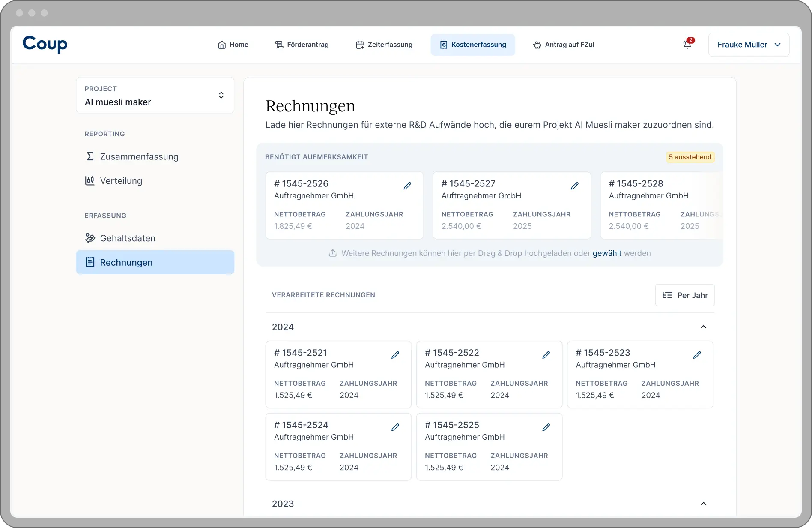Edit invoice 1545-2524 via pencil icon
The width and height of the screenshot is (812, 528).
(x=395, y=427)
